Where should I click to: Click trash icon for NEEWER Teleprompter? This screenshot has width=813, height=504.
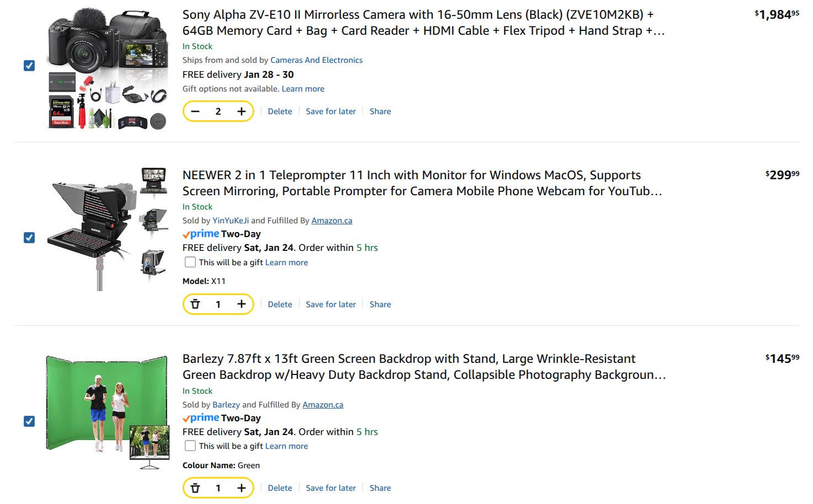(195, 304)
